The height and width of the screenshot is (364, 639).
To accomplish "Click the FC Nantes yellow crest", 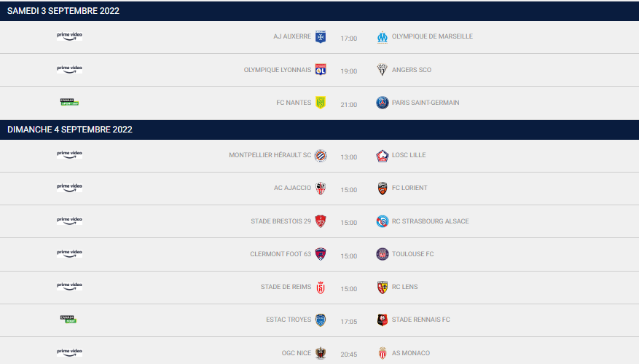I will pos(321,103).
